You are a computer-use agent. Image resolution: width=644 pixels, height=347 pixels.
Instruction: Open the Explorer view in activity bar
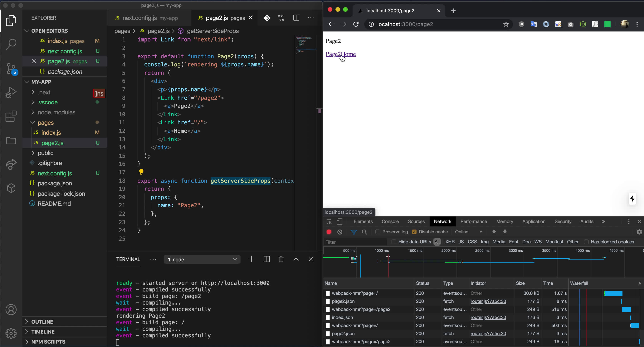[x=11, y=21]
